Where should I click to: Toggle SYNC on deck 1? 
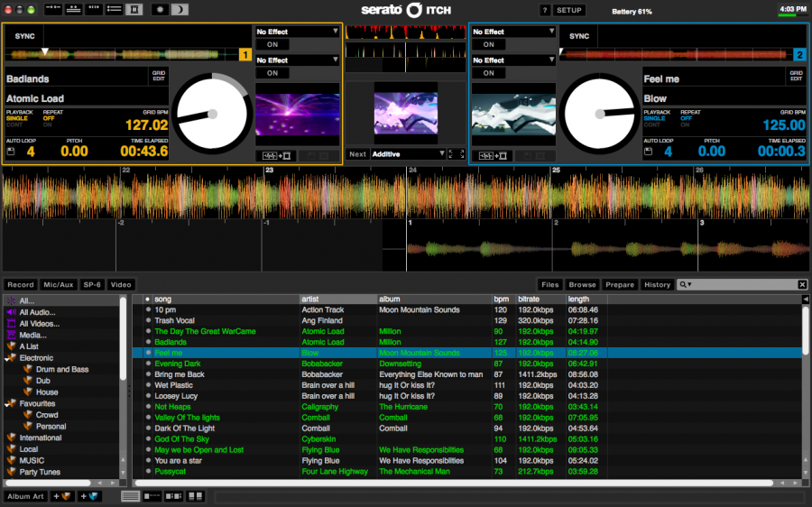[25, 36]
